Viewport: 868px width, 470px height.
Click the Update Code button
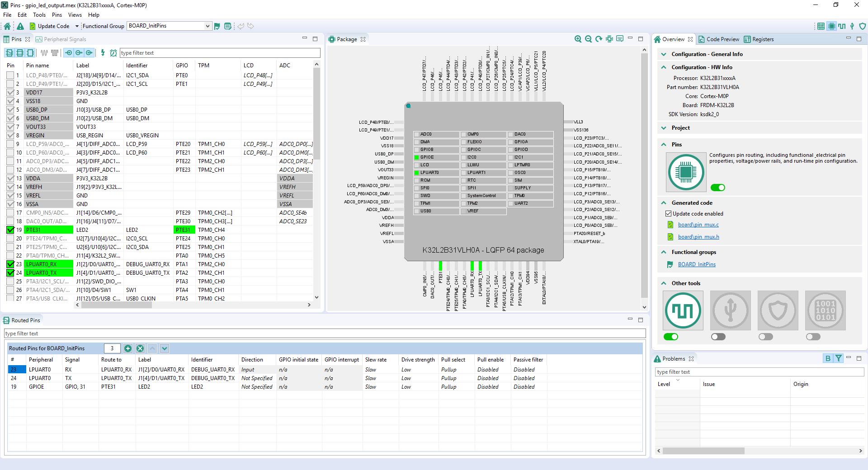[49, 26]
